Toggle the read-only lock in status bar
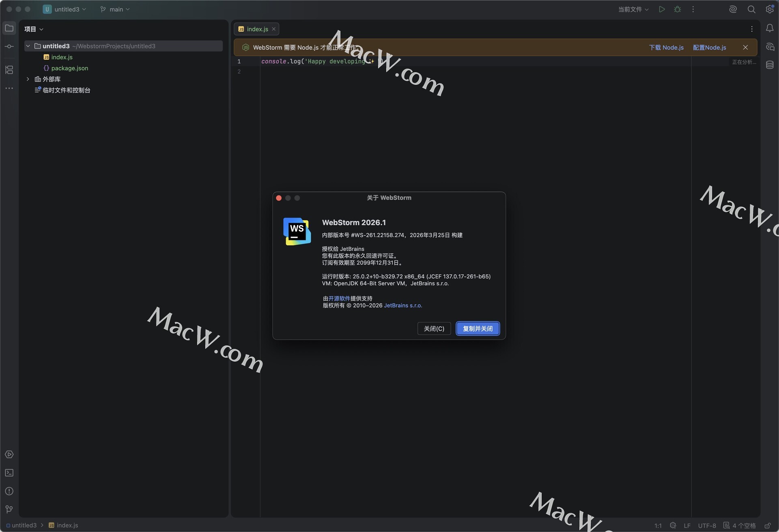 (767, 526)
